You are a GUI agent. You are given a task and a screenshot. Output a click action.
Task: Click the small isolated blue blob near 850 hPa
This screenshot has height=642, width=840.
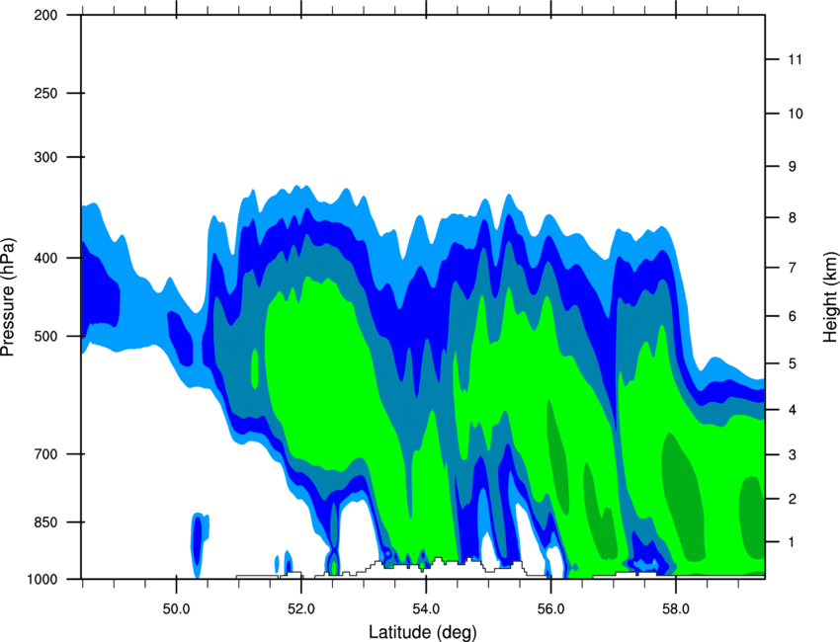199,541
